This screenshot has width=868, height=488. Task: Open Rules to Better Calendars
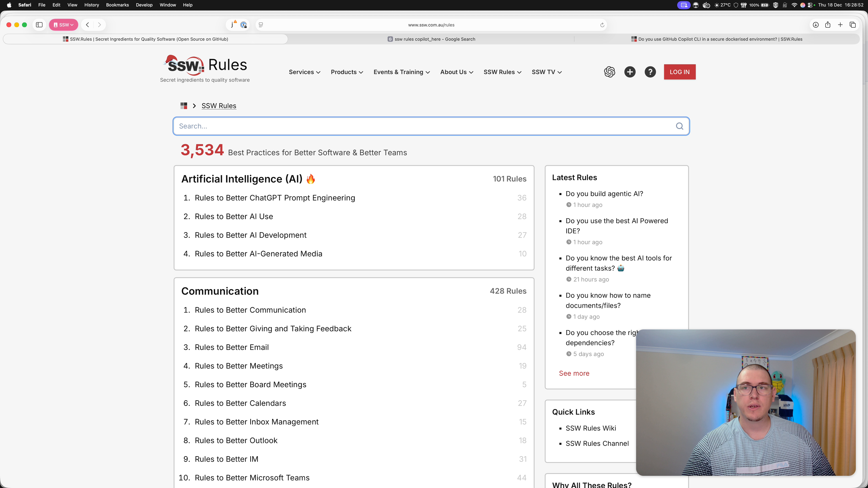click(240, 403)
